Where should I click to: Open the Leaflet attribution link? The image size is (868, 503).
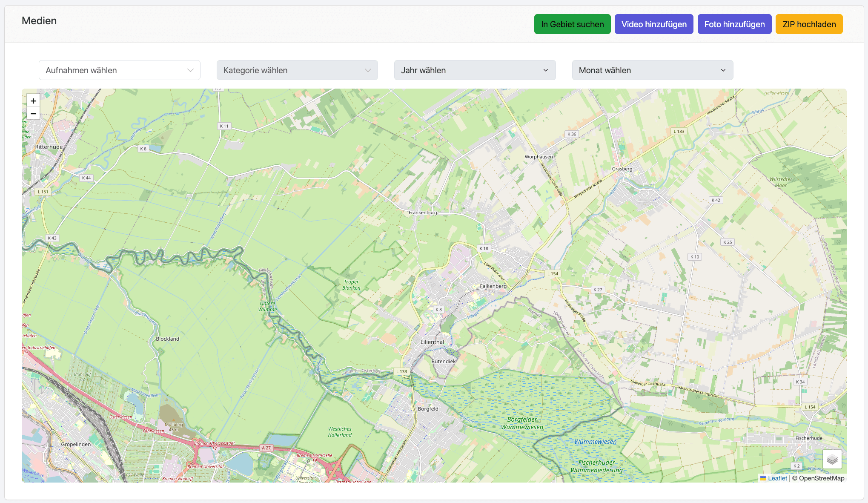point(777,478)
